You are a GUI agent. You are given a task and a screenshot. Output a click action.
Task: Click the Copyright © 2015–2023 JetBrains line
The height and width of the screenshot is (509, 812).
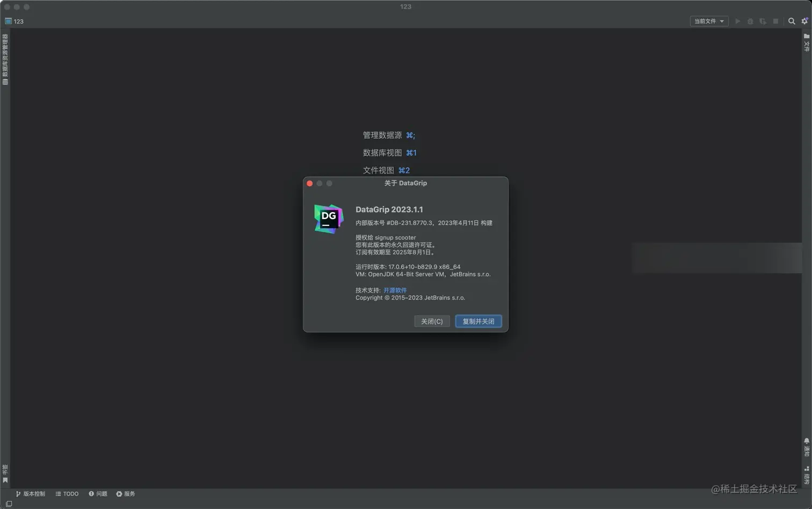(x=410, y=298)
